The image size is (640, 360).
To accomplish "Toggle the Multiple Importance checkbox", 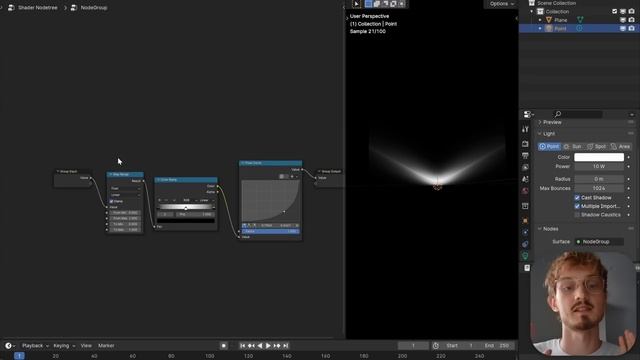I will tap(577, 206).
